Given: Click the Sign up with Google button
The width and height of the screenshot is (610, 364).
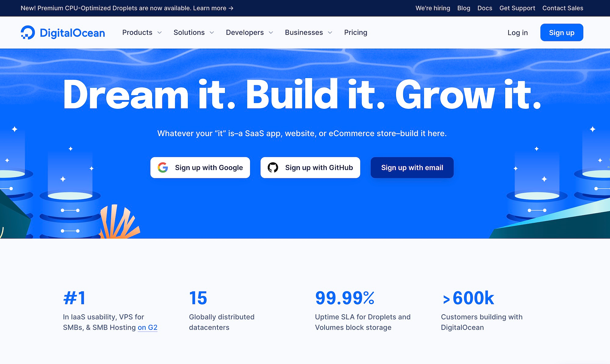Looking at the screenshot, I should coord(201,167).
